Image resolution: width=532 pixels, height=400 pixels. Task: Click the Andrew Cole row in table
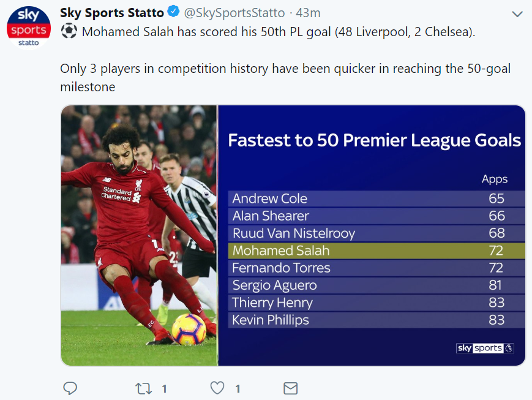click(x=377, y=198)
